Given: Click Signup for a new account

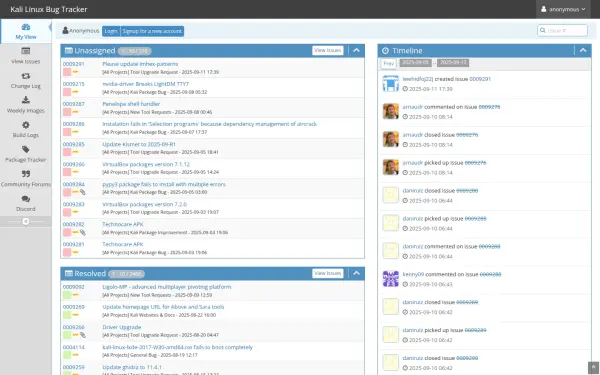Looking at the screenshot, I should coord(152,31).
